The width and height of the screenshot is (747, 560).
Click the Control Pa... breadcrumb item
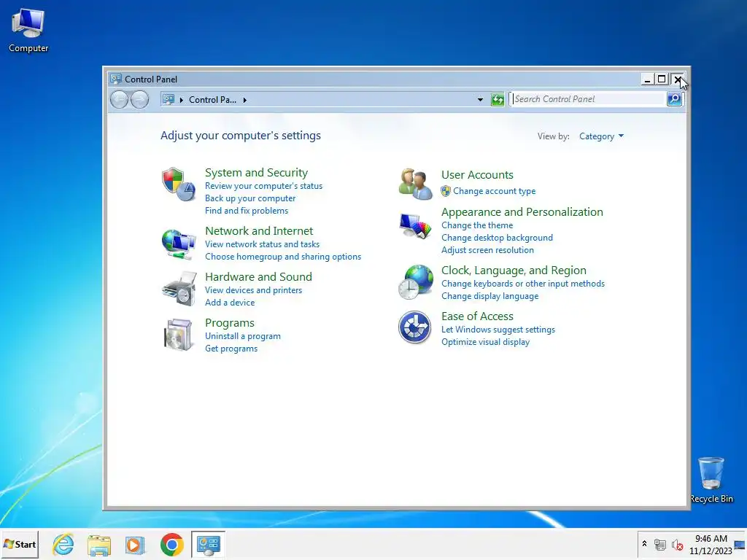tap(212, 99)
